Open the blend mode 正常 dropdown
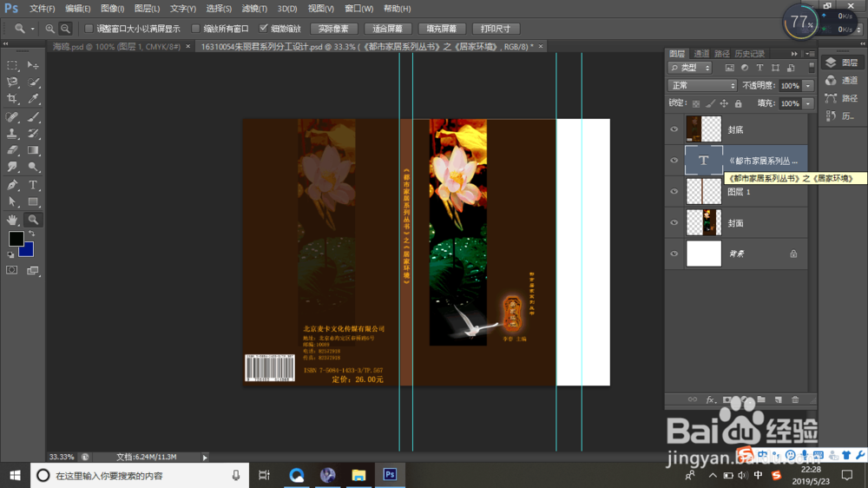Image resolution: width=868 pixels, height=488 pixels. (702, 85)
